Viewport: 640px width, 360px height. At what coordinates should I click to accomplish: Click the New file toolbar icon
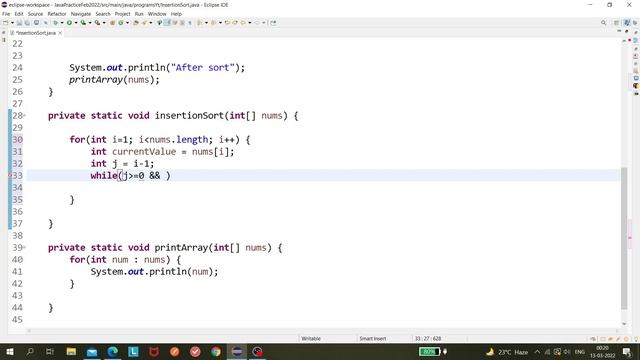[x=5, y=23]
